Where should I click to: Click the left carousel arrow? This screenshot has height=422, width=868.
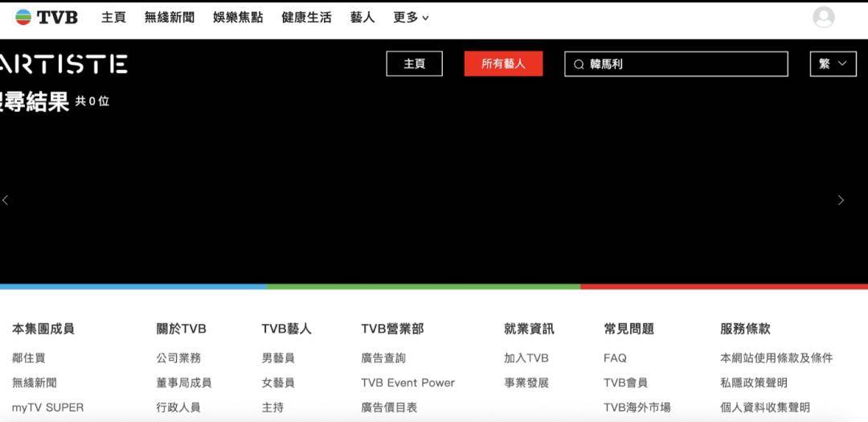pyautogui.click(x=6, y=200)
